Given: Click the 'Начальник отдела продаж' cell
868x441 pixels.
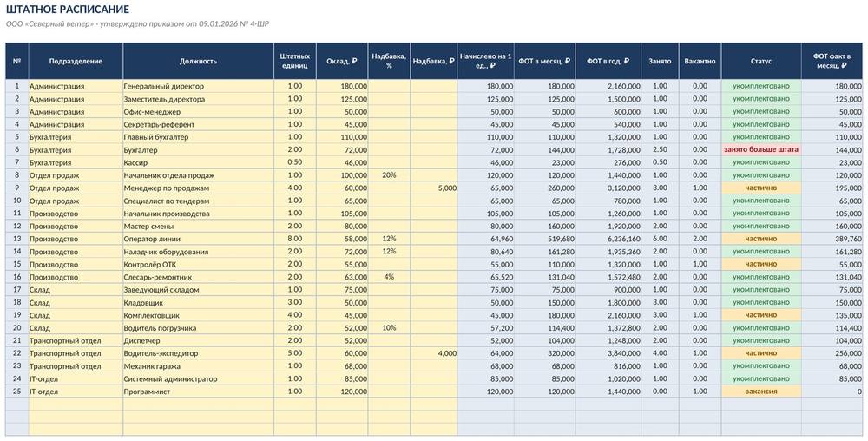Looking at the screenshot, I should 198,175.
